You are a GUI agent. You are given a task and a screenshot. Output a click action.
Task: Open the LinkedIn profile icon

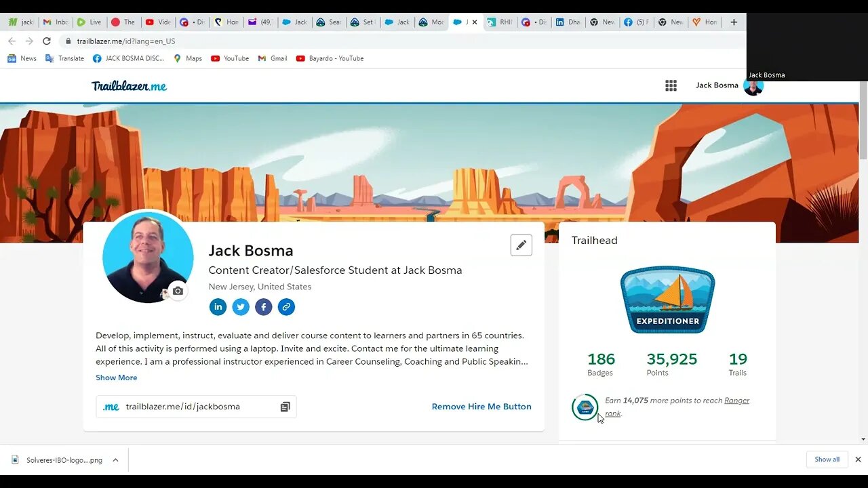[x=218, y=307]
